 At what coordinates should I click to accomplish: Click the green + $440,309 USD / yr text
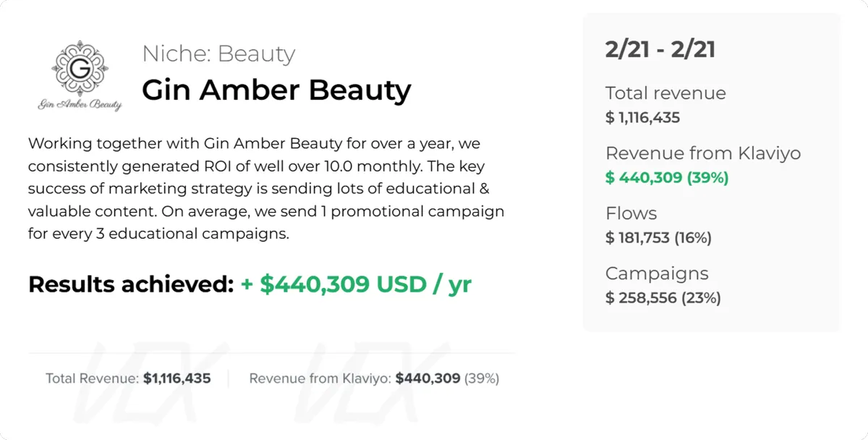356,284
